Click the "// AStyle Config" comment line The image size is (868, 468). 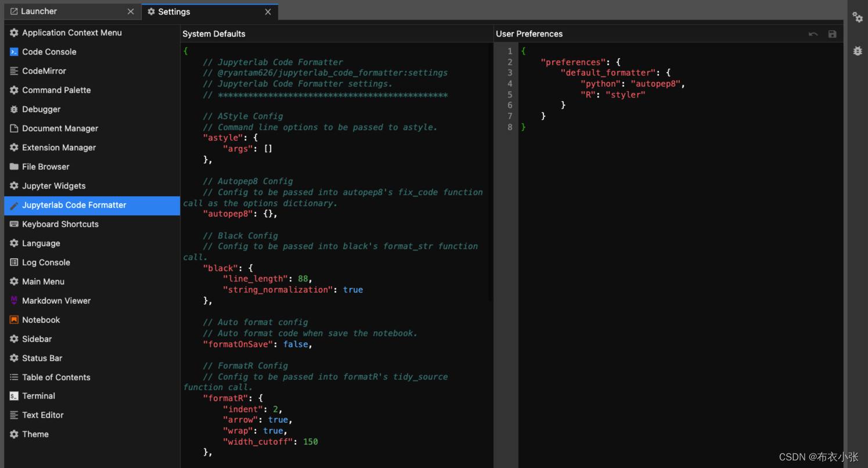tap(243, 116)
